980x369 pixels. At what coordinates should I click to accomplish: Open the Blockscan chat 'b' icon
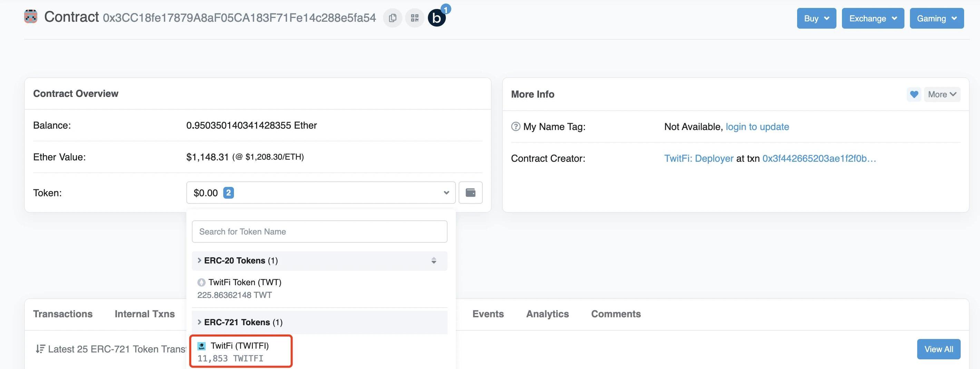coord(437,18)
